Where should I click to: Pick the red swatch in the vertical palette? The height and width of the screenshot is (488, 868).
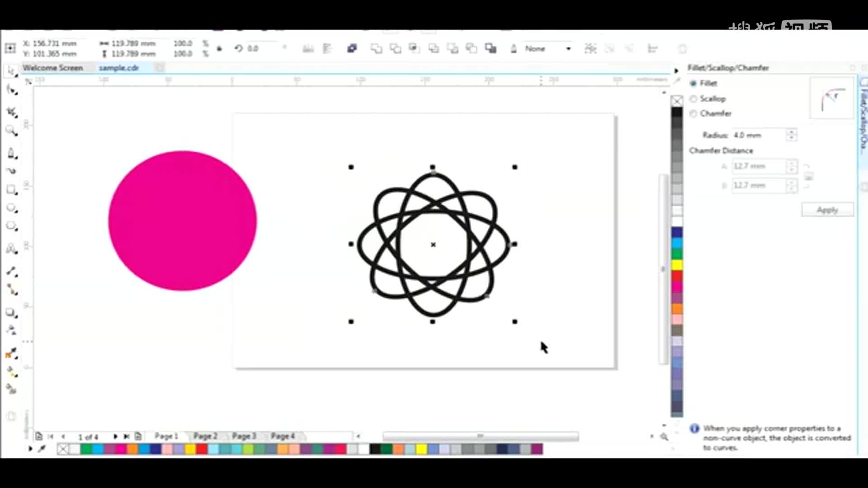(677, 276)
